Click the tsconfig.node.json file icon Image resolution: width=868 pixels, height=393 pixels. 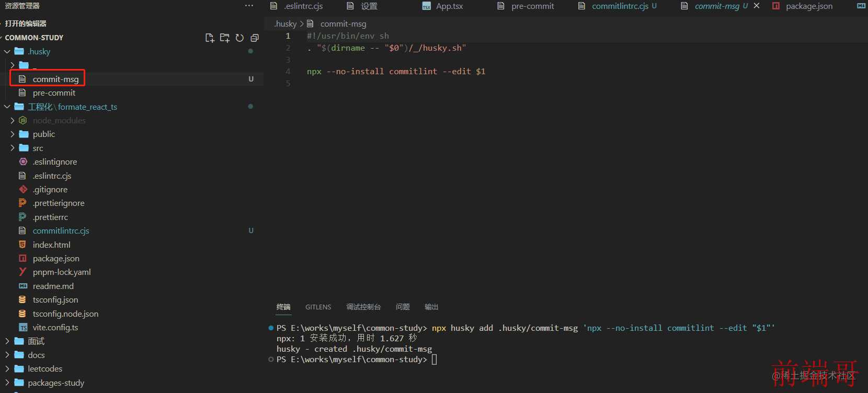pos(22,314)
